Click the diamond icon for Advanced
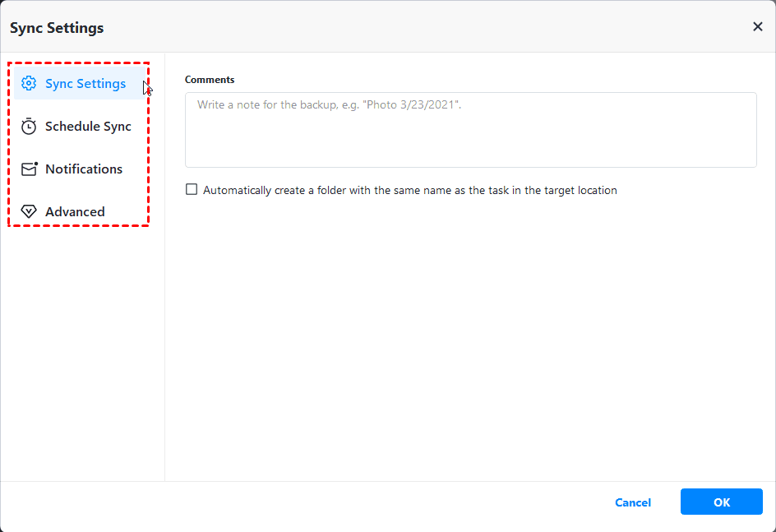 point(29,212)
